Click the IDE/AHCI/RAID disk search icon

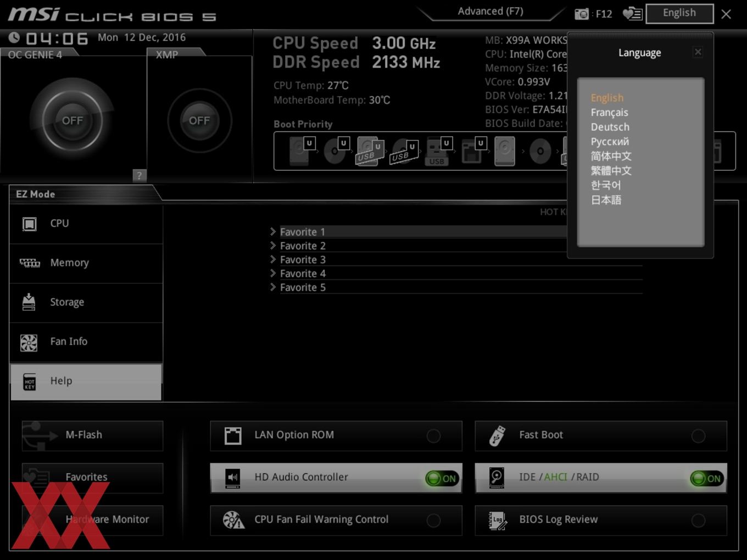[497, 478]
